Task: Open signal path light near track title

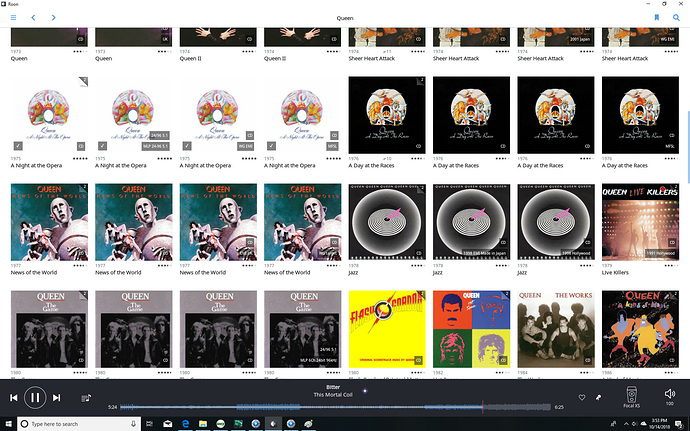Action: (x=365, y=390)
